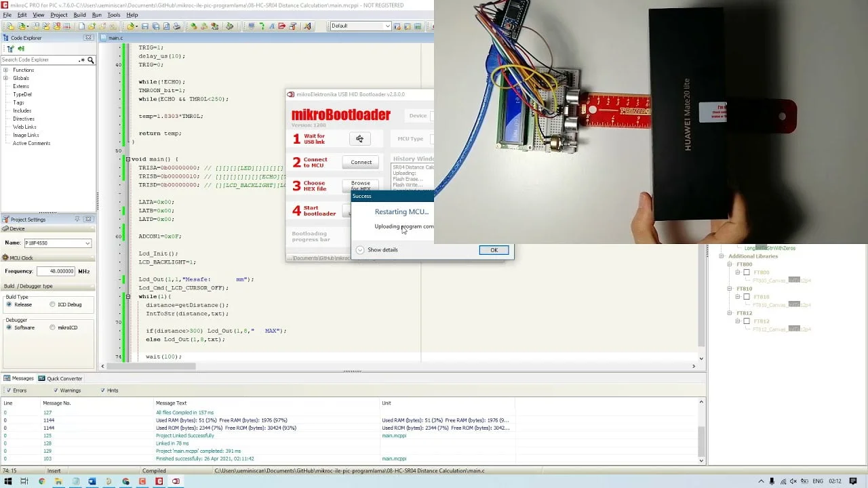Screen dimensions: 868x488
Task: Close the Code Explorer panel
Action: tap(88, 38)
